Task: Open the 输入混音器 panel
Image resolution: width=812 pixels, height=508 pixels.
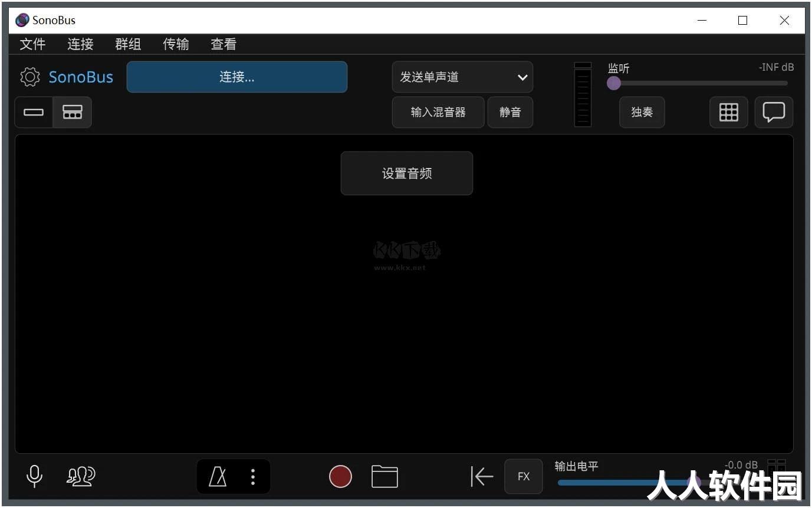Action: [438, 112]
